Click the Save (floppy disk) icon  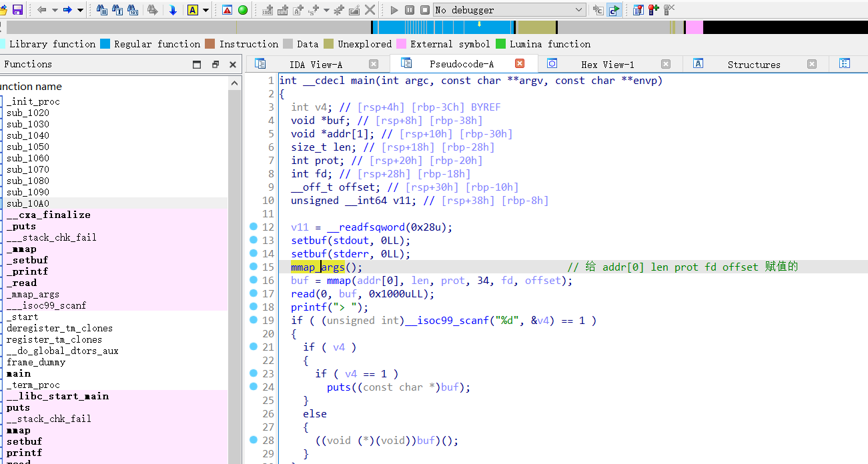(17, 10)
